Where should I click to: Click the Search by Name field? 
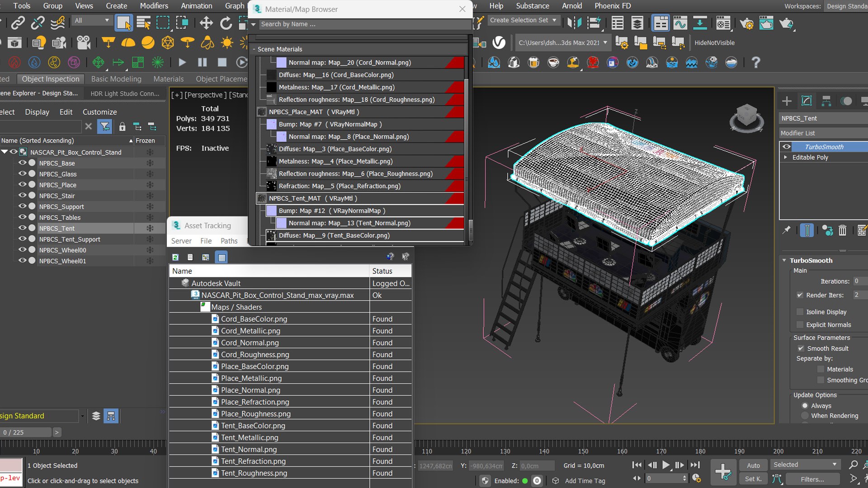tap(365, 24)
